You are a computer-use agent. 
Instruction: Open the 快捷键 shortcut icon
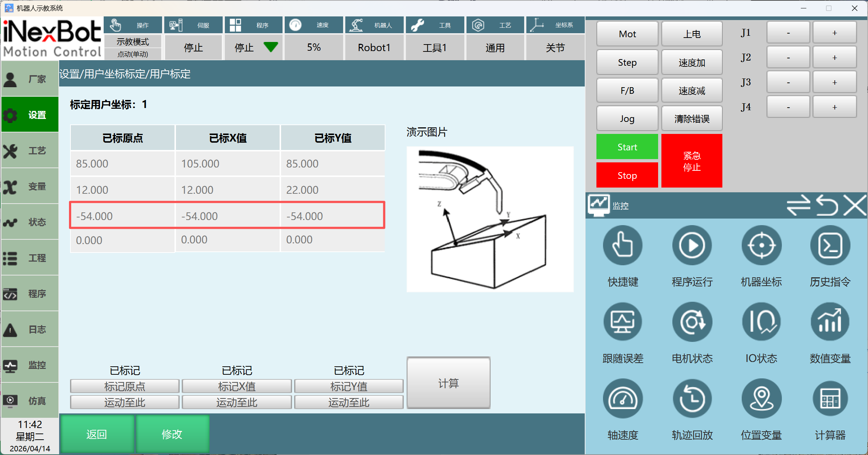point(622,246)
